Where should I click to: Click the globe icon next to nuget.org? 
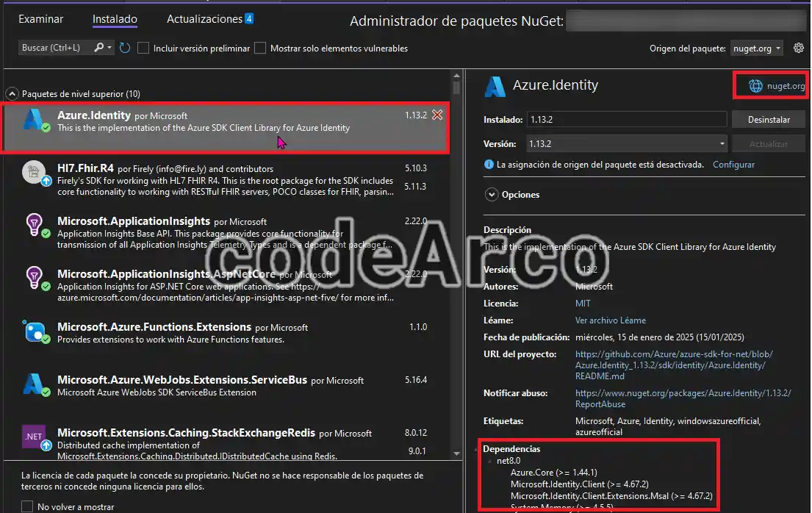755,86
